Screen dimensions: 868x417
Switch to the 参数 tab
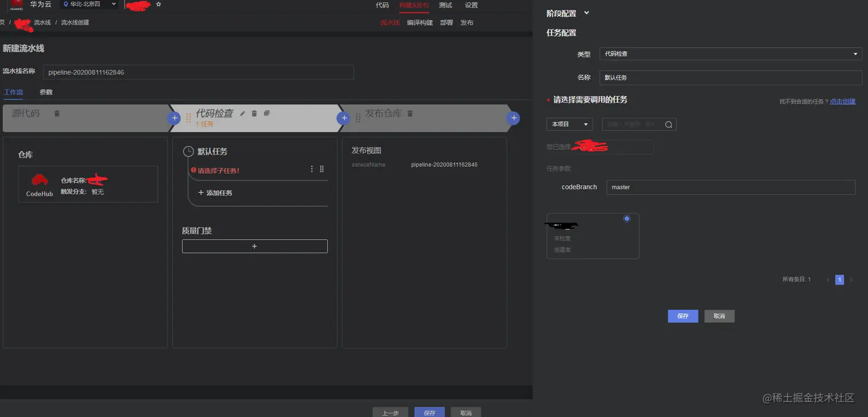coord(45,92)
